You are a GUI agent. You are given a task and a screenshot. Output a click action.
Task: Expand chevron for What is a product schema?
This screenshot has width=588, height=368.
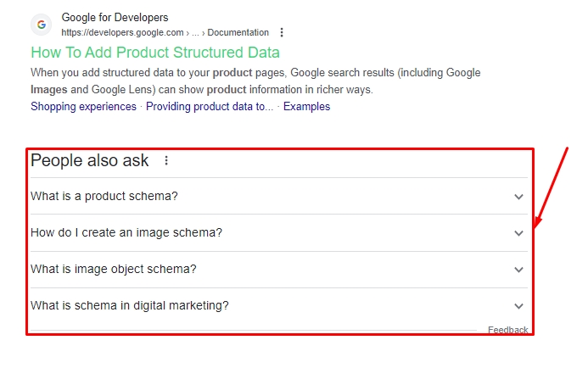(518, 197)
